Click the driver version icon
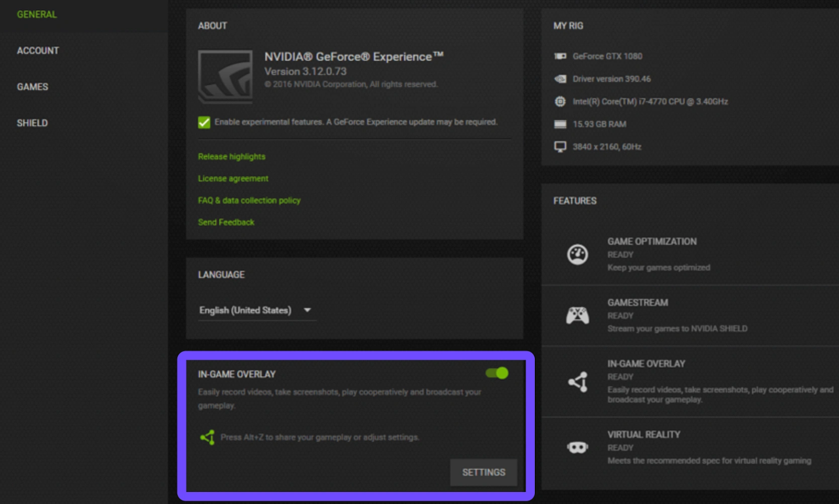Image resolution: width=839 pixels, height=504 pixels. coord(560,79)
